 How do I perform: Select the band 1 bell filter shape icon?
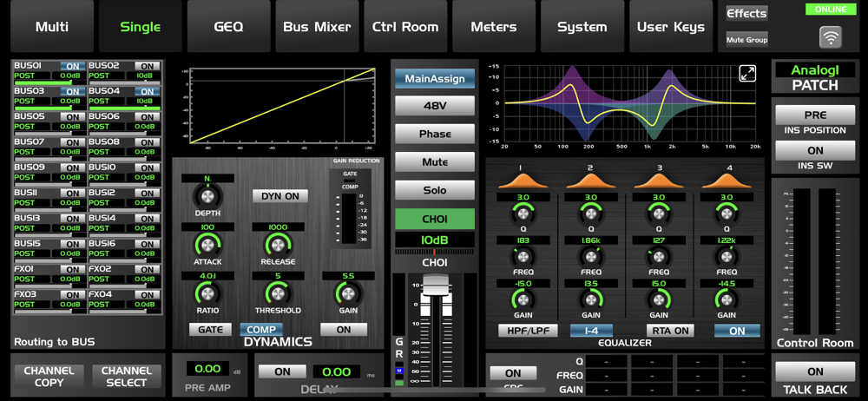522,181
